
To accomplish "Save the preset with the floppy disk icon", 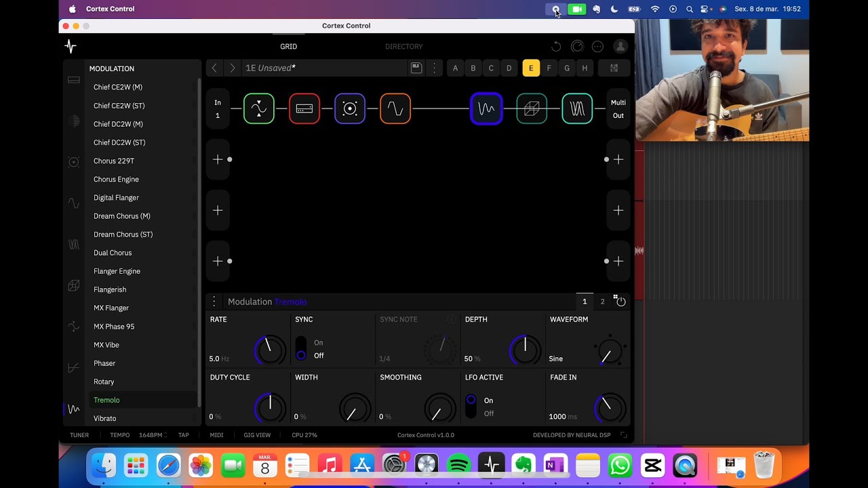I will 416,68.
